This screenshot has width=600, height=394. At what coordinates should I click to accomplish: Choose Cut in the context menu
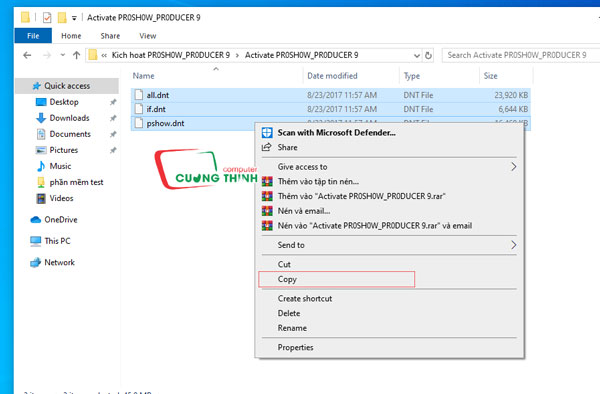tap(389, 264)
